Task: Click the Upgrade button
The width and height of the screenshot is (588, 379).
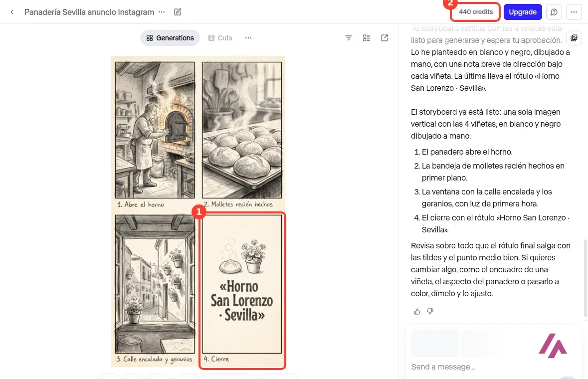Action: pyautogui.click(x=522, y=12)
